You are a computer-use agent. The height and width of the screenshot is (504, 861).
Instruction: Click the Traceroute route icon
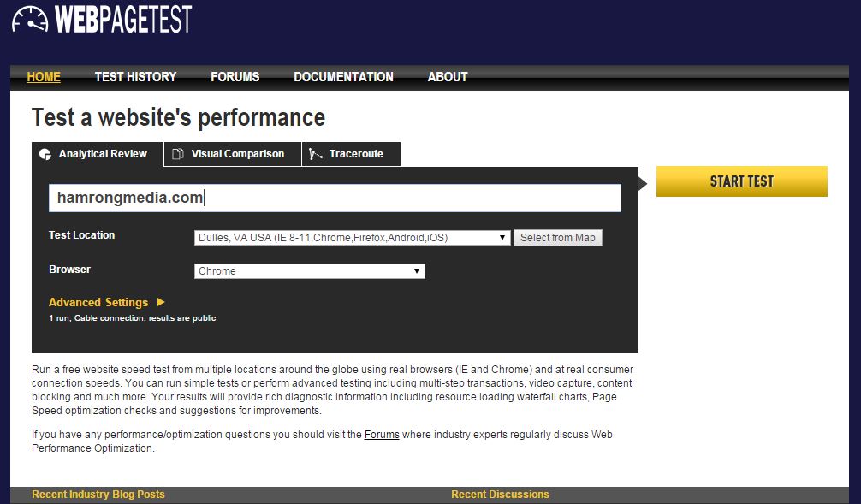[315, 154]
